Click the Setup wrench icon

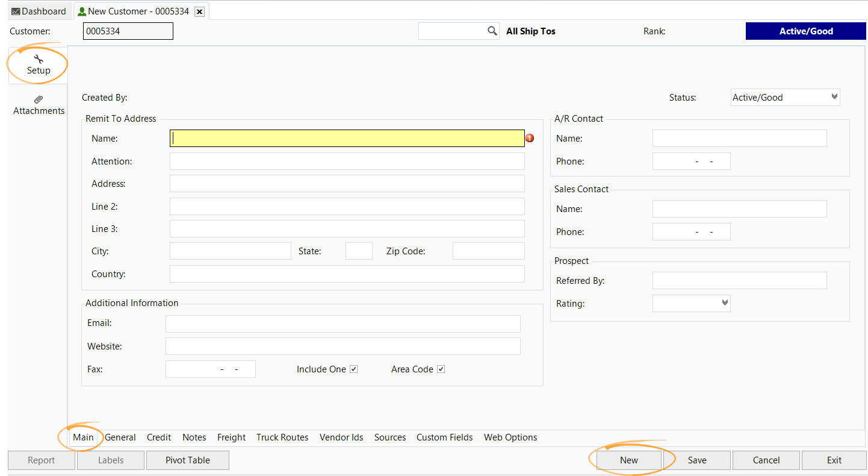pyautogui.click(x=39, y=59)
